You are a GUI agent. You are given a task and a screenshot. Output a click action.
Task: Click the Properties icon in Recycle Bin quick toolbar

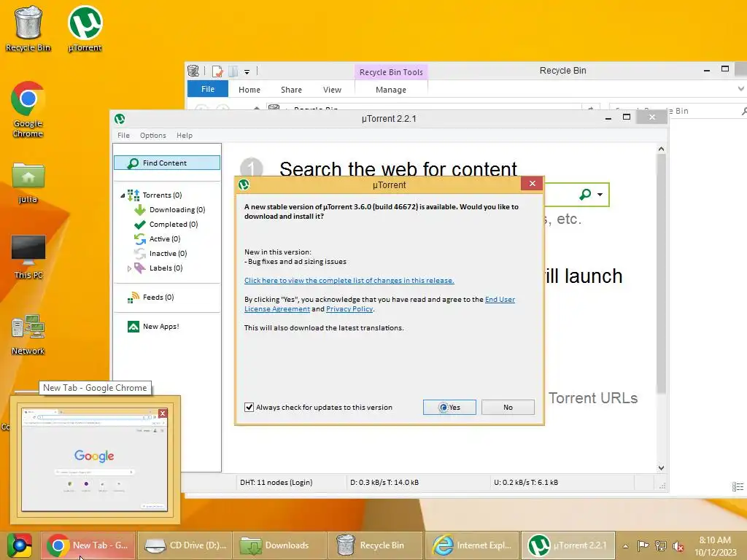217,71
